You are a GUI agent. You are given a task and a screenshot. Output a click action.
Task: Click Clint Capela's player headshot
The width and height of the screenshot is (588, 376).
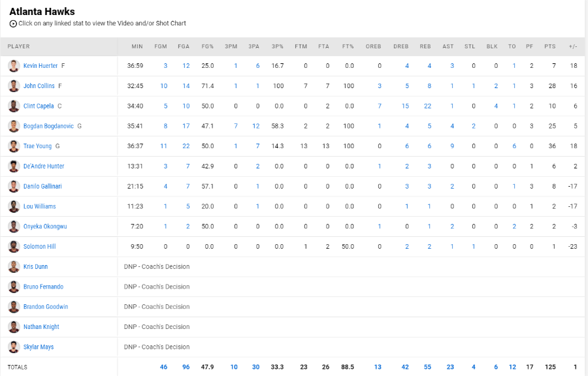click(14, 106)
